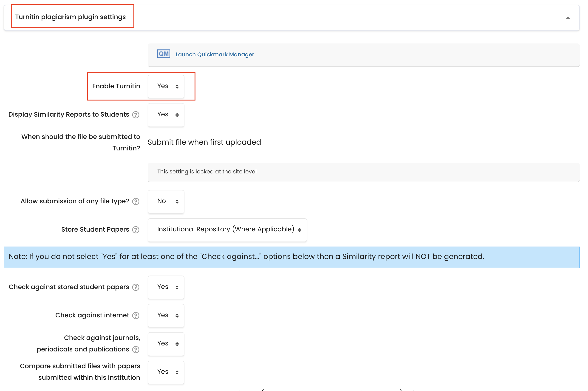Set Check against stored student papers to No

[166, 287]
